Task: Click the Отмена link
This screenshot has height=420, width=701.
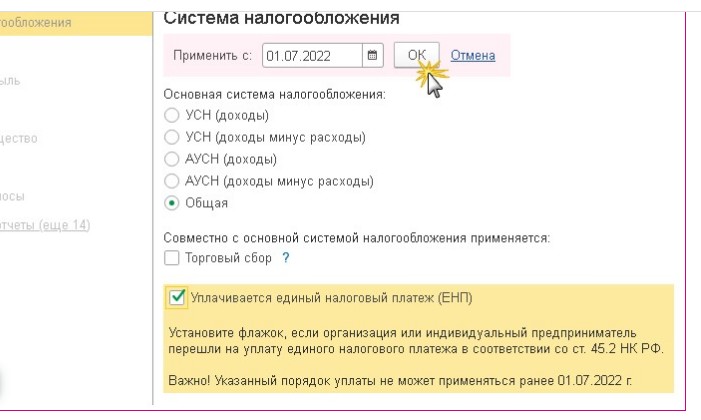Action: 473,56
